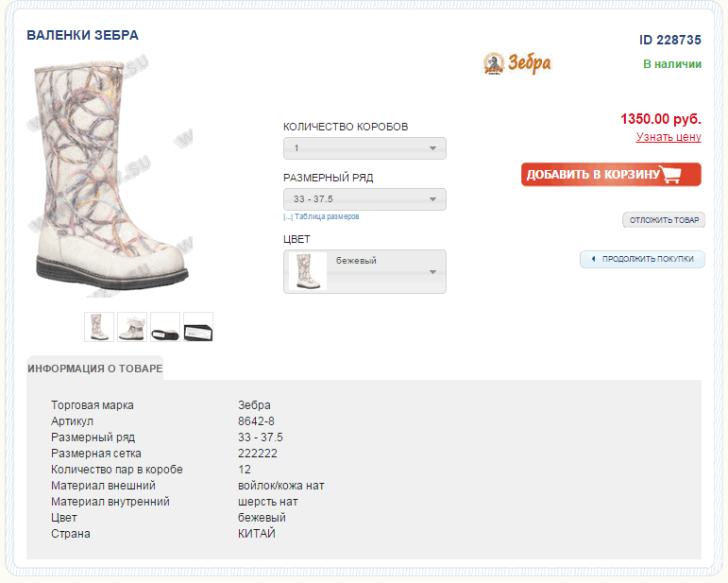Screen dimensions: 728x583
Task: Open the Таблица размеров link
Action: pos(327,217)
